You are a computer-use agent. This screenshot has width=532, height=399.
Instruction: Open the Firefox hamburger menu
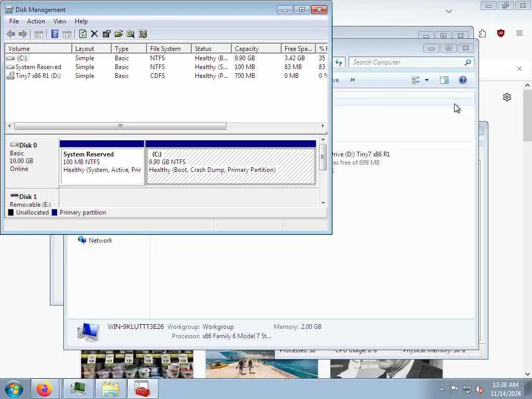tap(520, 33)
